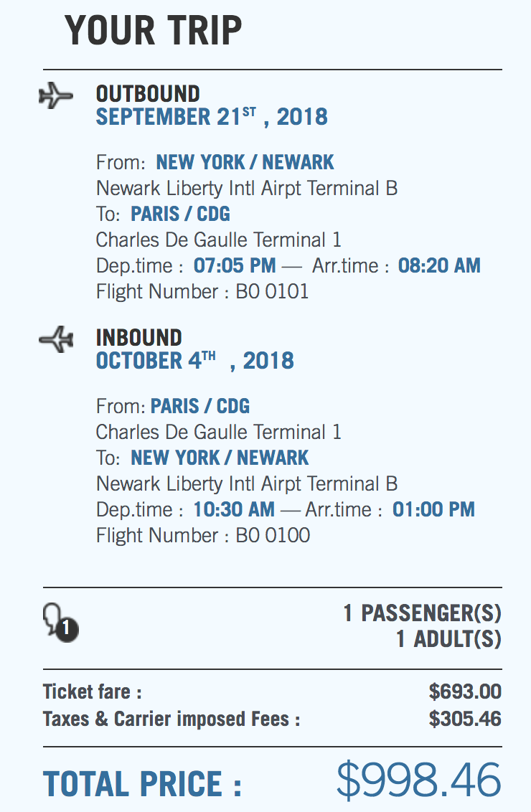Click flight number B0 0101
531x812 pixels.
[273, 291]
